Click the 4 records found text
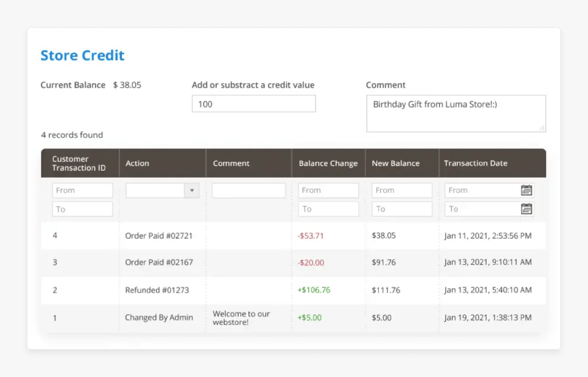The width and height of the screenshot is (588, 377). point(72,135)
